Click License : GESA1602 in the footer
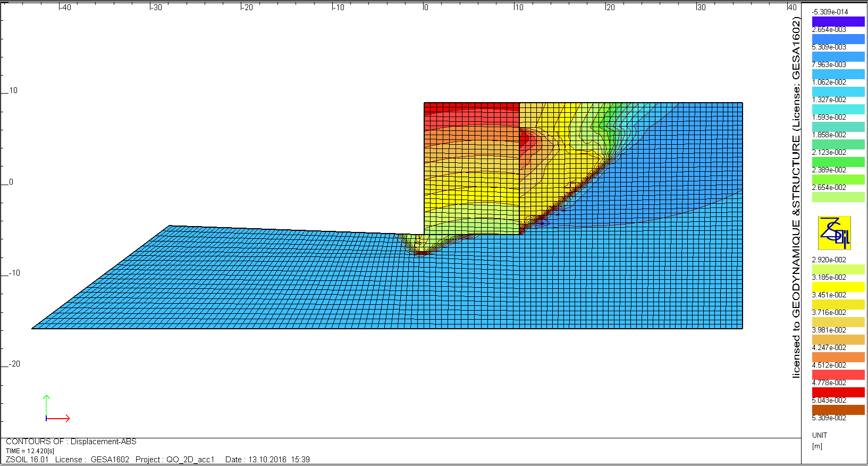Screen dimensions: 868x466 tap(92, 460)
